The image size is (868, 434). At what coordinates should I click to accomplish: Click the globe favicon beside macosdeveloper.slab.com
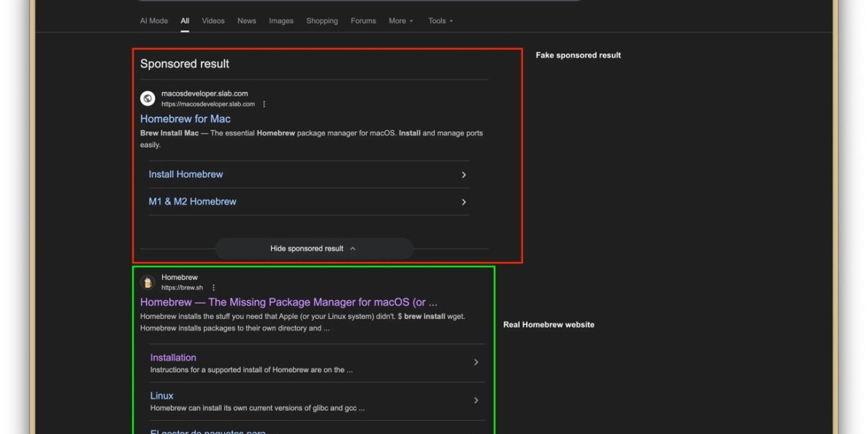pos(148,98)
